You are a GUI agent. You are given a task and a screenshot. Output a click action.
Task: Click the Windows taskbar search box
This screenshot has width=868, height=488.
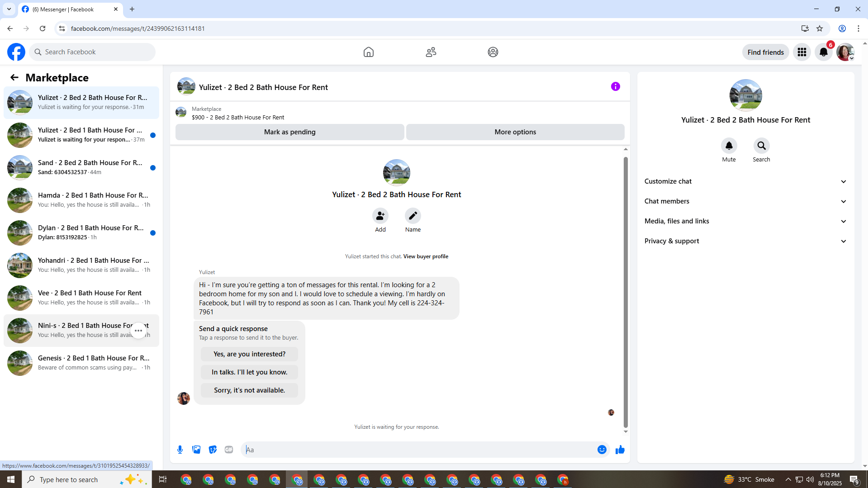pyautogui.click(x=87, y=479)
